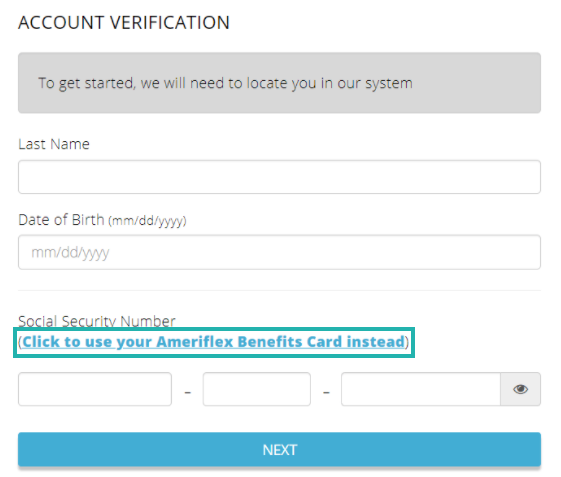Submit the form with NEXT button
The width and height of the screenshot is (561, 477).
tap(279, 449)
